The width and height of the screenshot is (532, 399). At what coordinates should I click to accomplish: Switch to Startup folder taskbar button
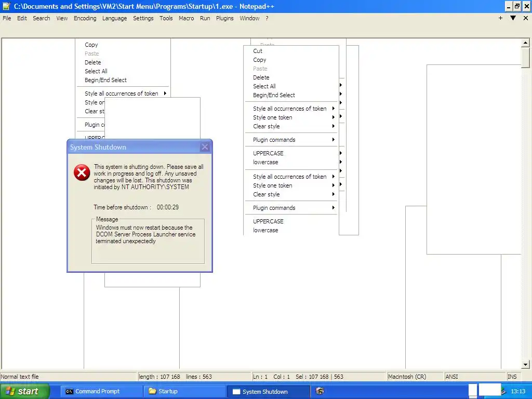(x=184, y=391)
